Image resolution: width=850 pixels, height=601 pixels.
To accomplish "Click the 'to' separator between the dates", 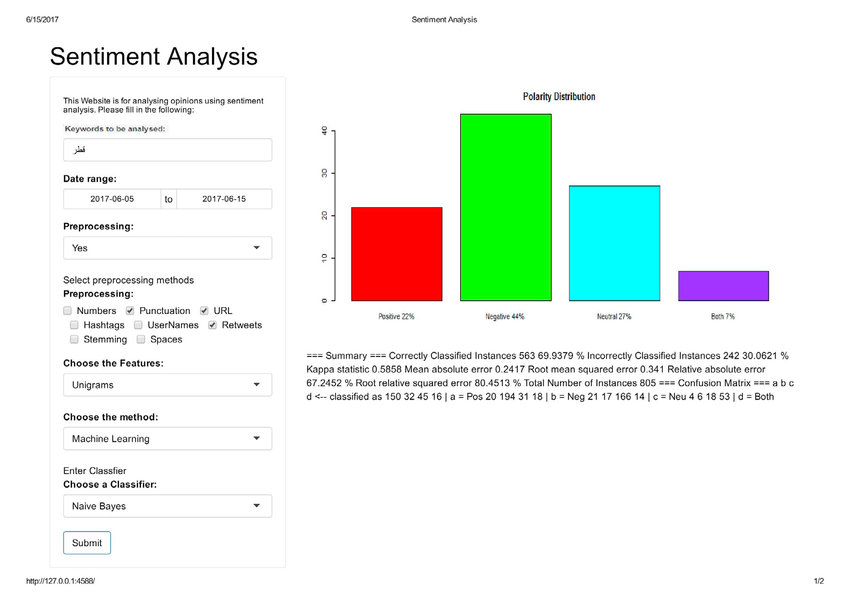I will (169, 199).
